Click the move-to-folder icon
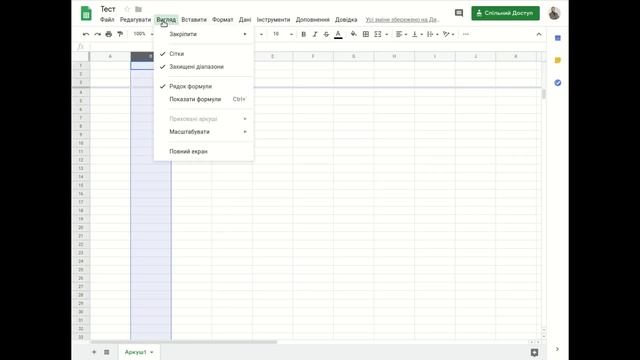 point(138,9)
